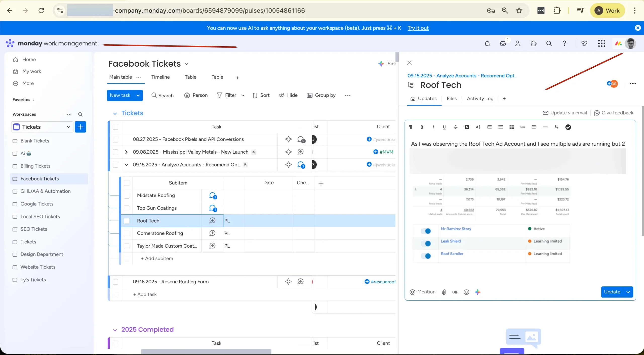Add checklist item in update editor
Viewport: 644px width, 355px height.
pyautogui.click(x=568, y=127)
